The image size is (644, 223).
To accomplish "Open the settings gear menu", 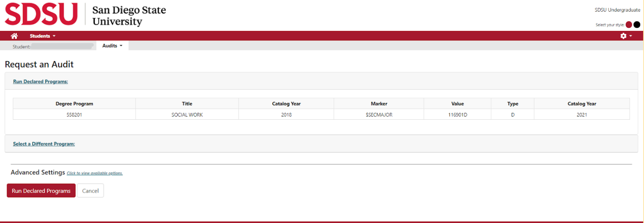I will coord(626,36).
